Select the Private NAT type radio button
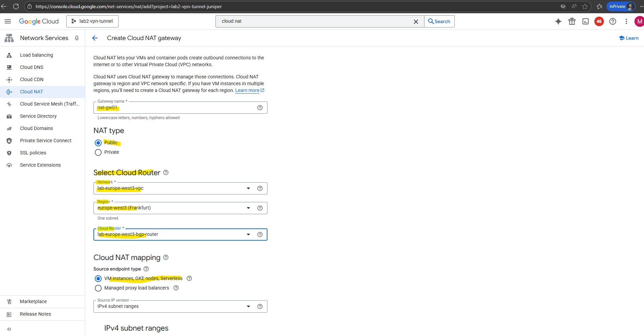The image size is (644, 335). 98,152
